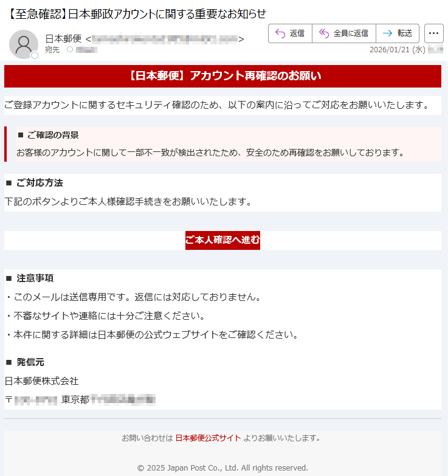Click the ご本人確認へ進む red button
The image size is (448, 476).
coord(222,240)
